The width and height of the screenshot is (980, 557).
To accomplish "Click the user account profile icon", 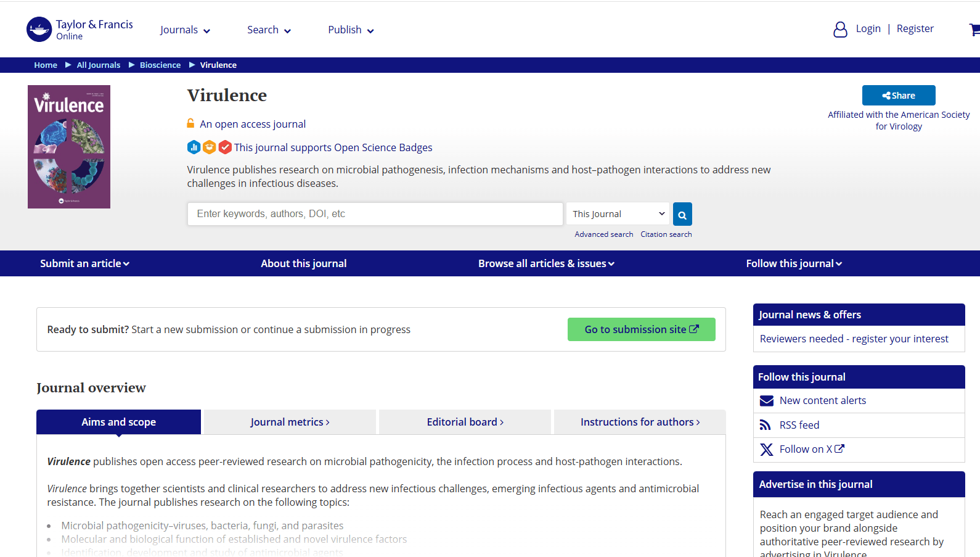I will point(840,29).
